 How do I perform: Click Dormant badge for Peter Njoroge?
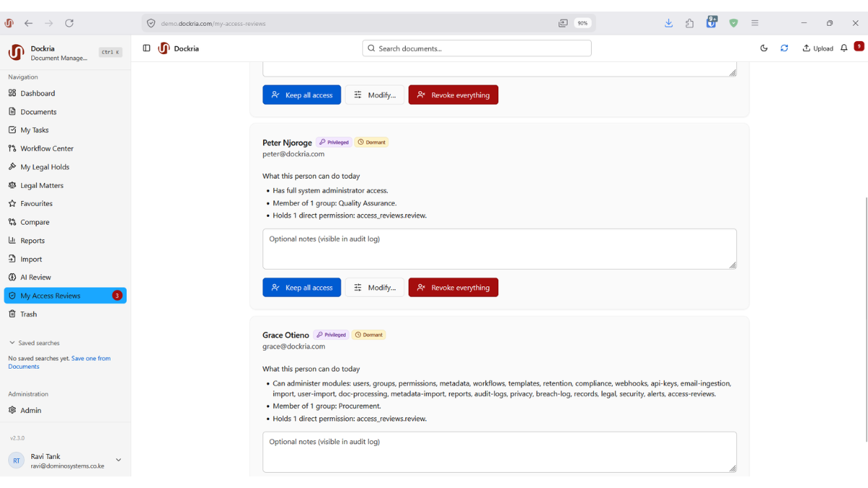pyautogui.click(x=372, y=142)
